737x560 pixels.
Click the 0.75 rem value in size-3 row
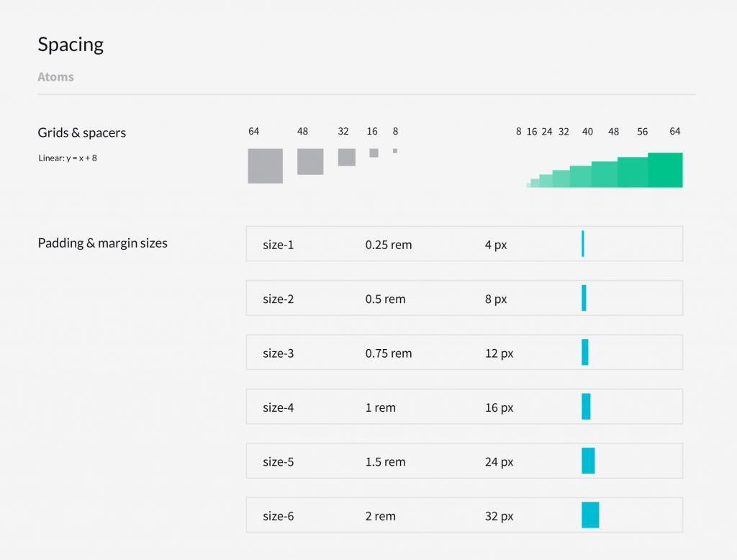[x=389, y=353]
